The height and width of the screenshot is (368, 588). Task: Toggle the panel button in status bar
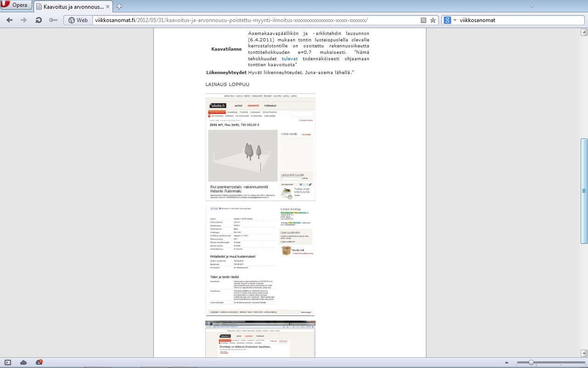click(x=8, y=362)
